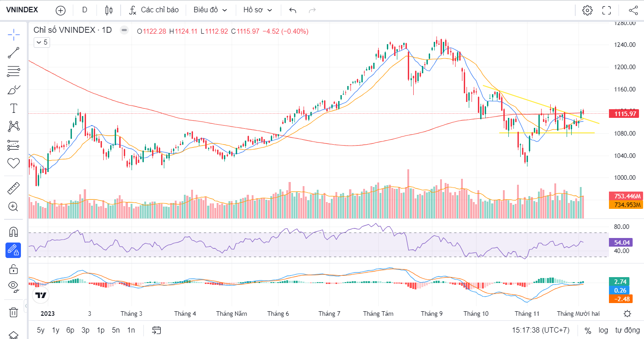Toggle log scale mode
The image size is (644, 339).
tap(603, 330)
